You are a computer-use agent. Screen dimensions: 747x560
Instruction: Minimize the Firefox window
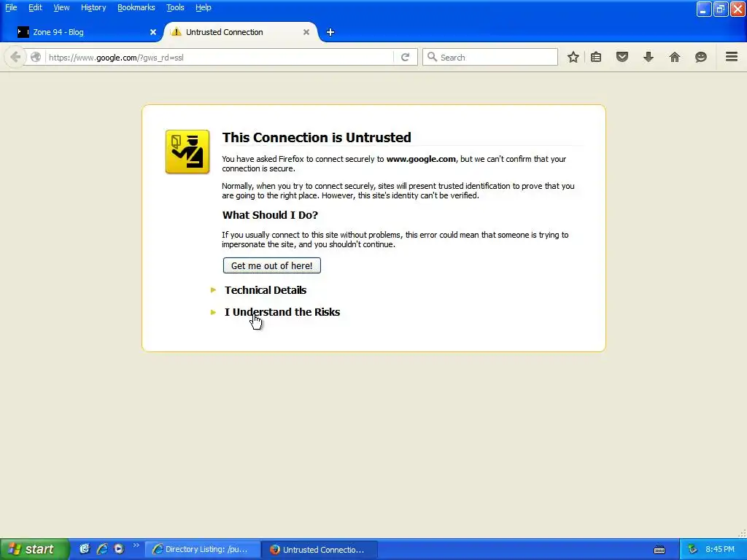(x=704, y=9)
